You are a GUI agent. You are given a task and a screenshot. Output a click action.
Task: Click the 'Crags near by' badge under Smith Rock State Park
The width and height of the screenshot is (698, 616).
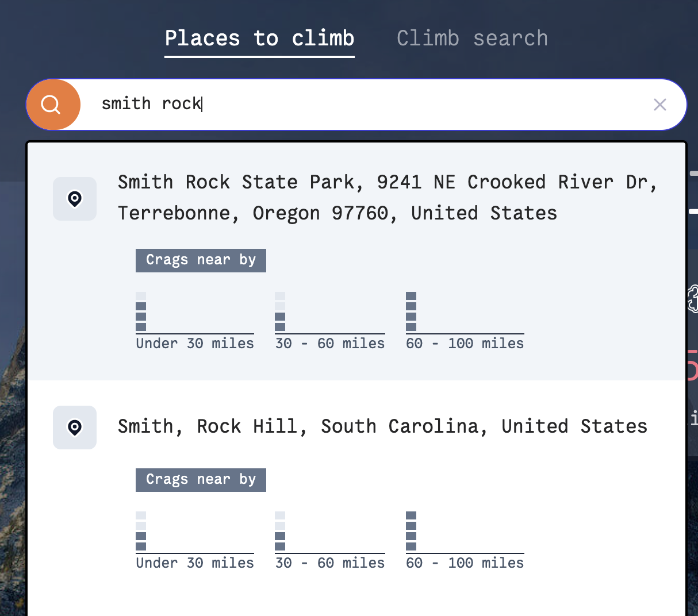[x=200, y=260]
